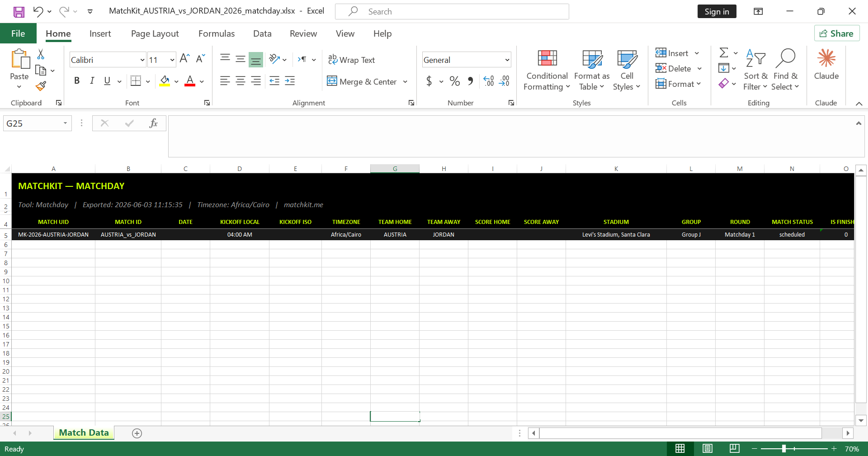Align text to the top
868x456 pixels.
tap(225, 59)
